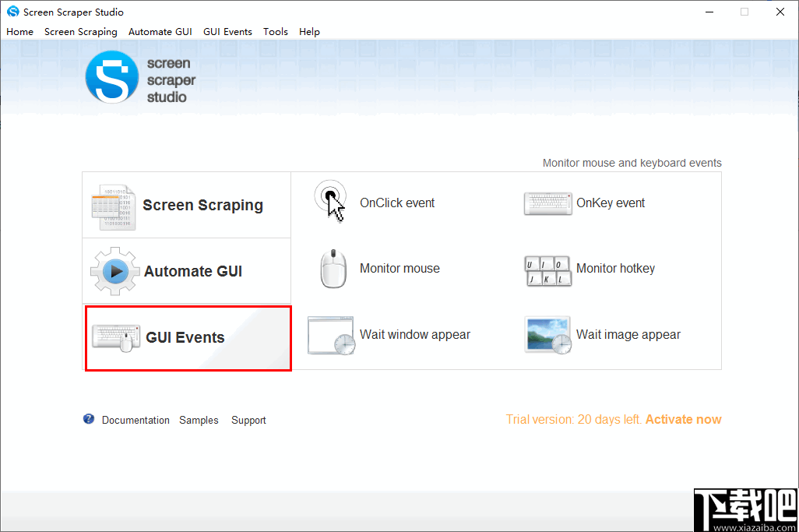Open the Help menu

pos(309,32)
